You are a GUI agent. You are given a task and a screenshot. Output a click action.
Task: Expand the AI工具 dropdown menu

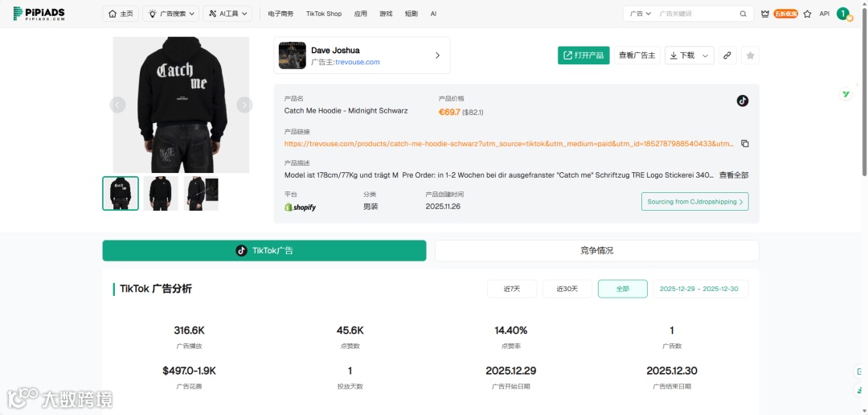[x=227, y=14]
